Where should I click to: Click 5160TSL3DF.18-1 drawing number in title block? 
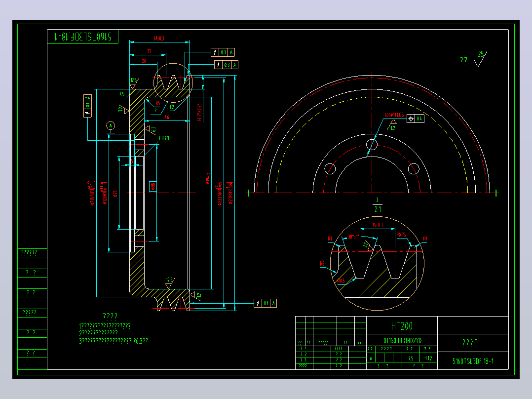click(x=473, y=361)
